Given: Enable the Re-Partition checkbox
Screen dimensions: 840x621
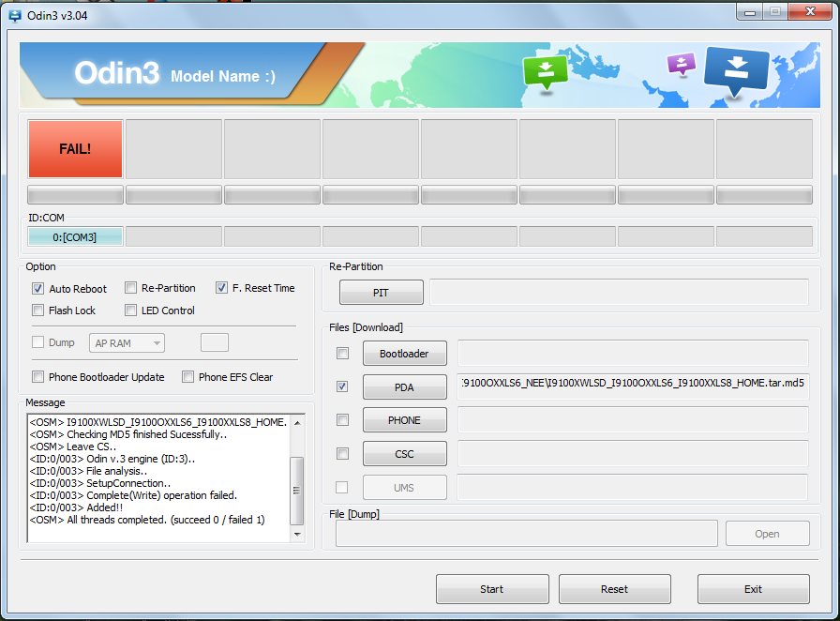Looking at the screenshot, I should pos(132,288).
